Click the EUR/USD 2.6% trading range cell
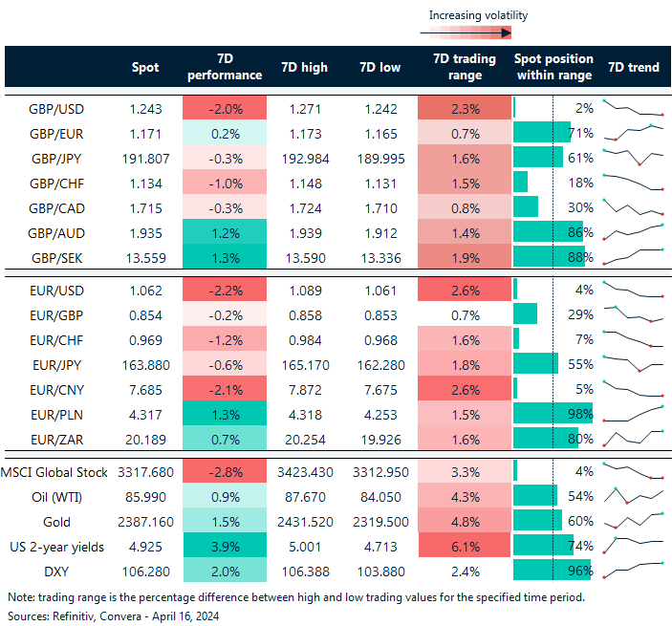Viewport: 672px width, 626px height. (464, 288)
